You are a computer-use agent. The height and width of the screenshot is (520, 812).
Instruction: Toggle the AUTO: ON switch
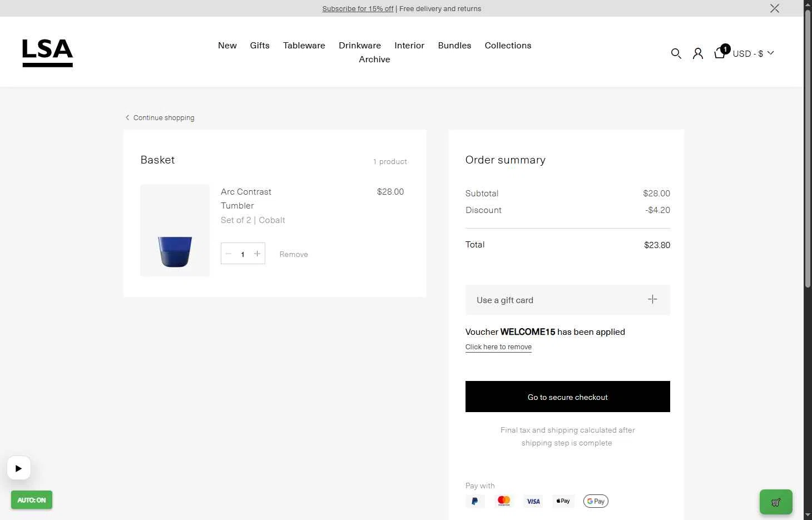(x=32, y=500)
